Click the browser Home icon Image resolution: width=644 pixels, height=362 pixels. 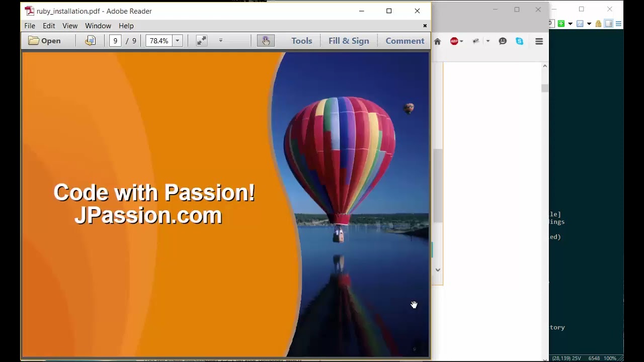click(x=437, y=41)
